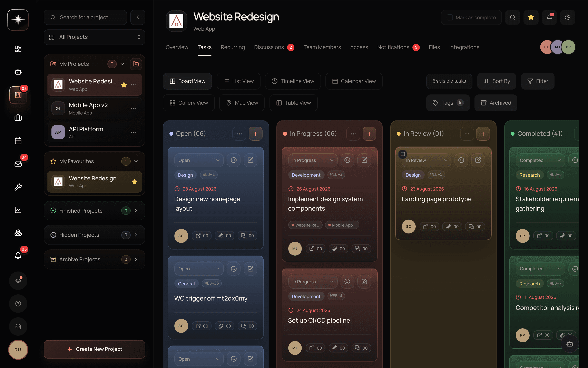
Task: Open the Archived tasks button
Action: [x=496, y=103]
